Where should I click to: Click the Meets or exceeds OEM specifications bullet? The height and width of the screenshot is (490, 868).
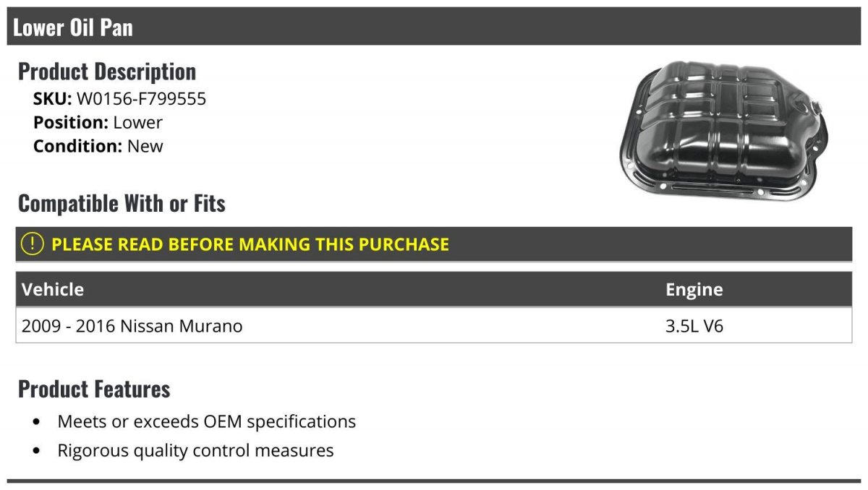click(x=207, y=421)
